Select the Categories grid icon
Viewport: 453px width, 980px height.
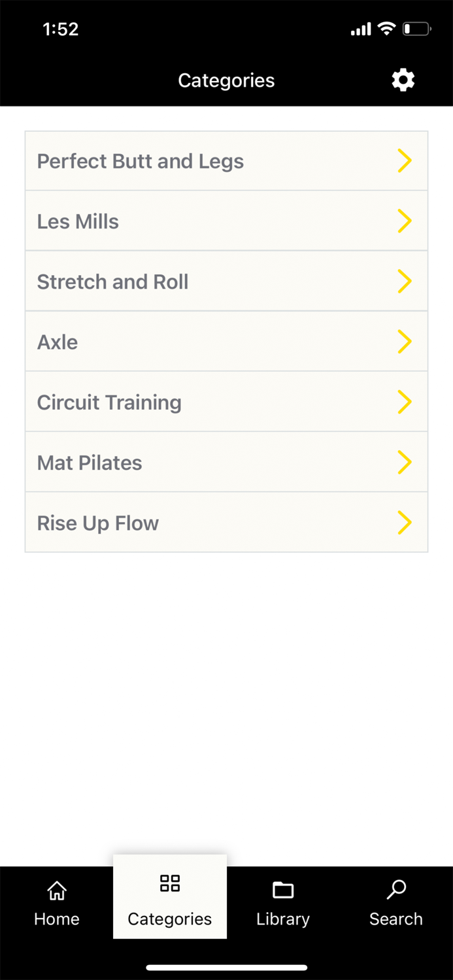point(169,883)
